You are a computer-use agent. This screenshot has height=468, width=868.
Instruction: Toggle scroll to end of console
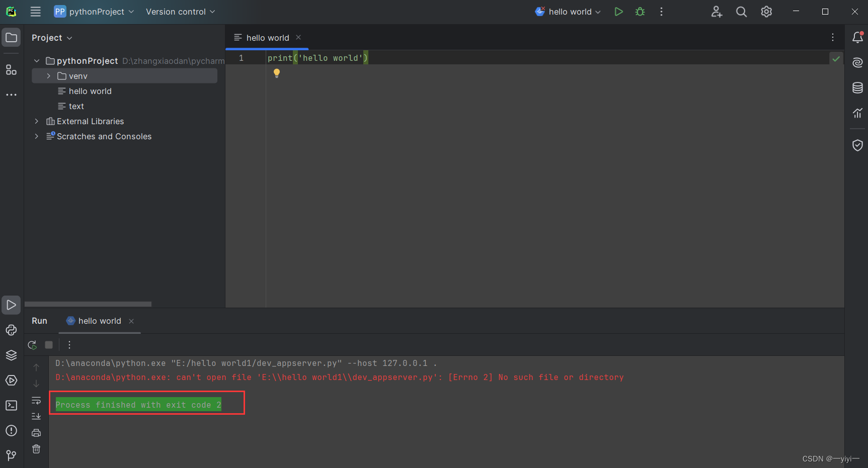pos(36,416)
